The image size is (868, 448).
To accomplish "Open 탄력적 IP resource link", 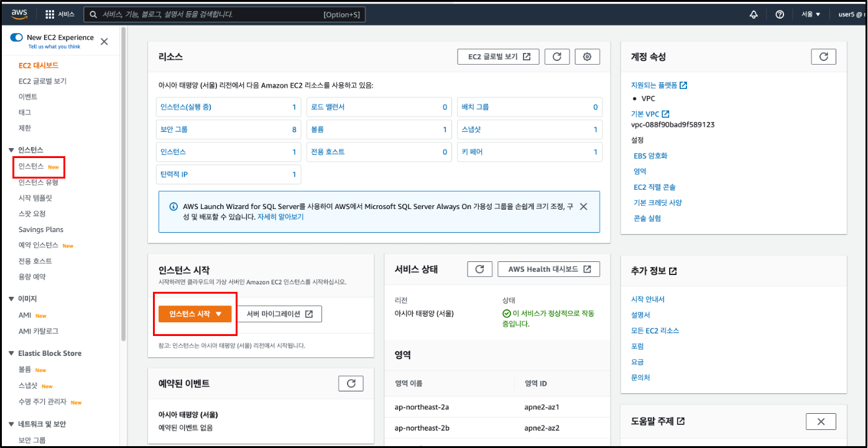I will click(x=174, y=174).
